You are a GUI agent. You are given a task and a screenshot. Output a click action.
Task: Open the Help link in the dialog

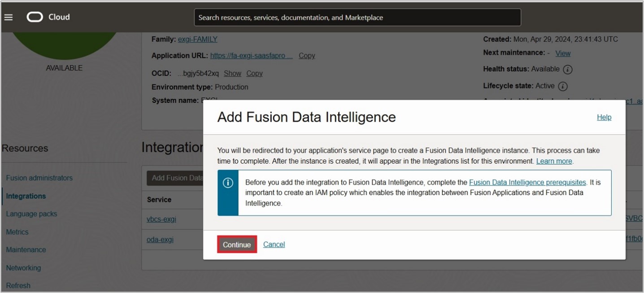[604, 117]
